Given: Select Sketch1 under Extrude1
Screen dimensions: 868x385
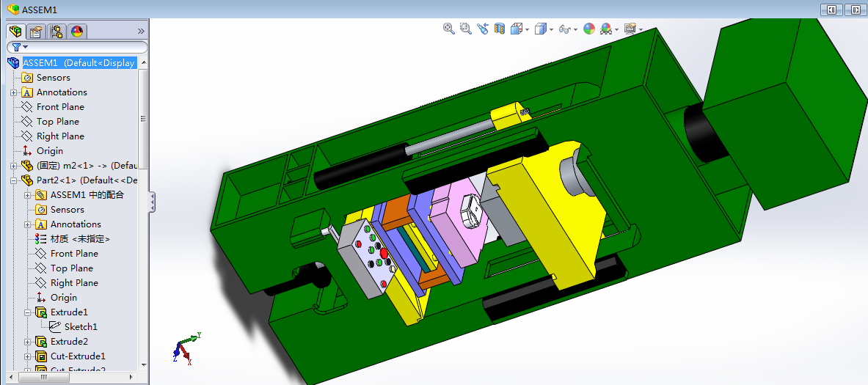Looking at the screenshot, I should click(x=80, y=327).
